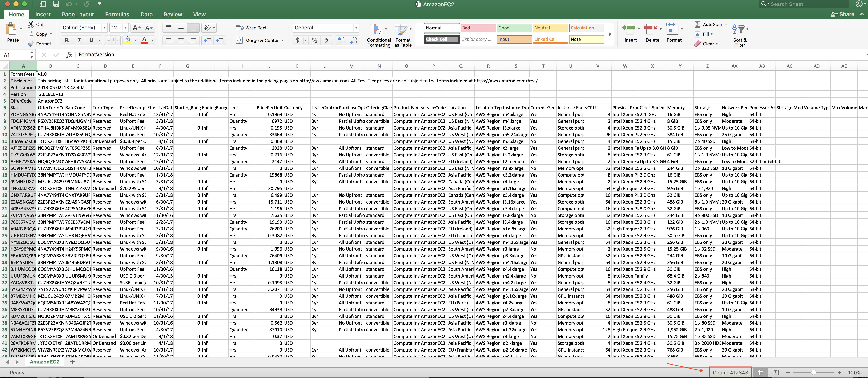Click the Delete cells icon
Viewport: 868px width, 378px height.
point(651,30)
